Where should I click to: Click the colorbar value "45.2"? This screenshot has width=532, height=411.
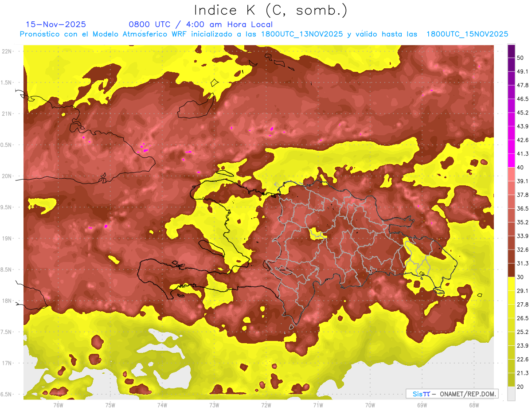pyautogui.click(x=522, y=113)
